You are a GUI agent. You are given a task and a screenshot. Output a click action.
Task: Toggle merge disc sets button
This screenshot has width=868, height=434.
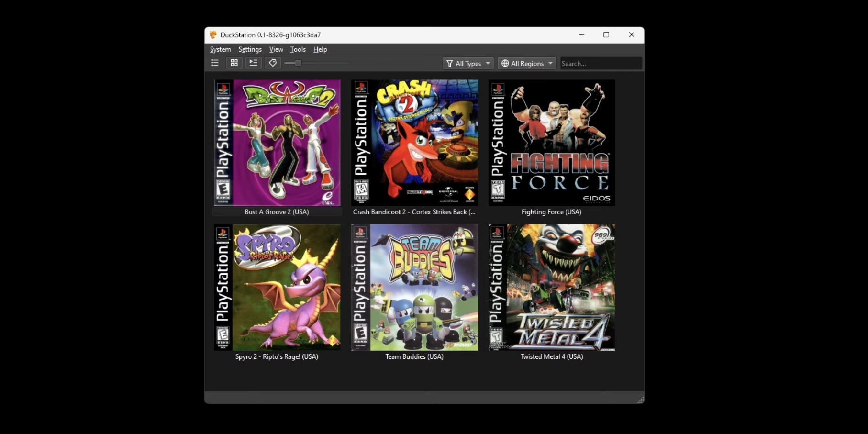pyautogui.click(x=253, y=63)
